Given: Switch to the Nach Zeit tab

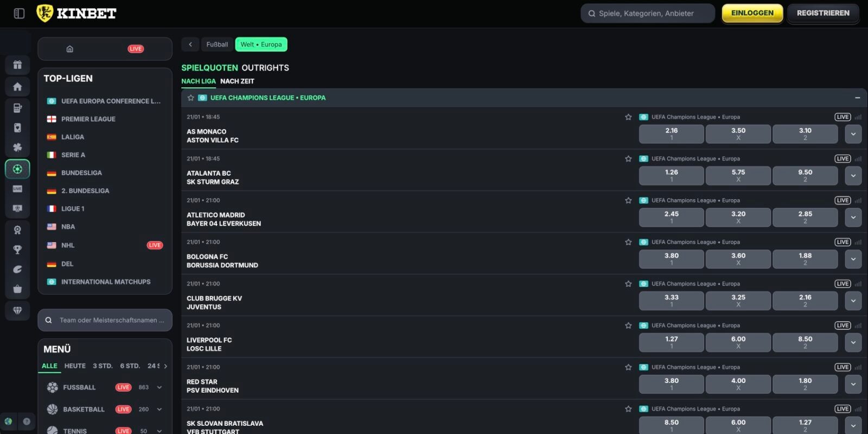Looking at the screenshot, I should pyautogui.click(x=237, y=81).
